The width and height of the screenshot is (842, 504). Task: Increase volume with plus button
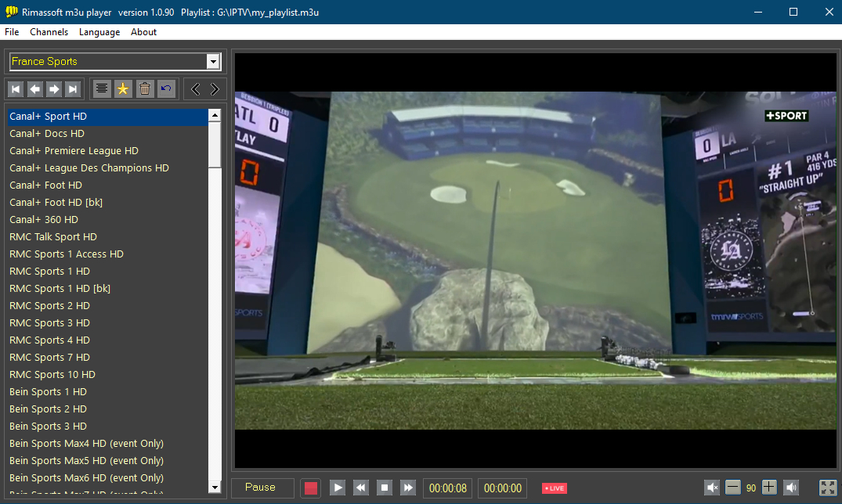(769, 488)
